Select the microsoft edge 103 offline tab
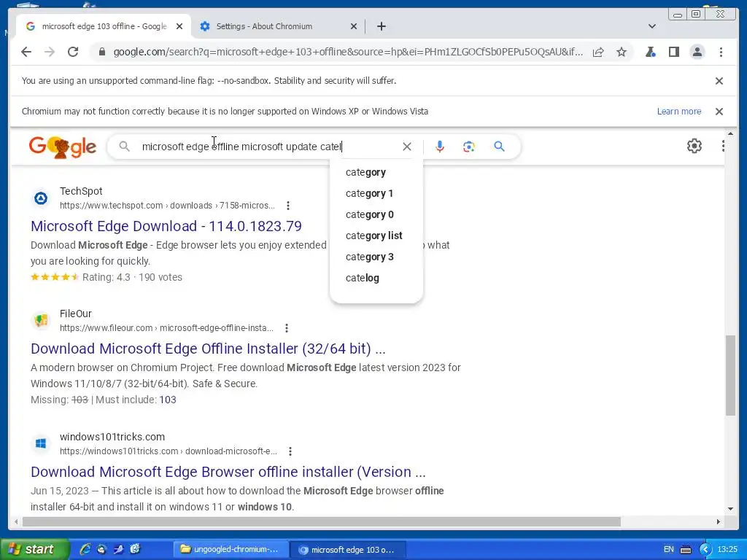Image resolution: width=747 pixels, height=560 pixels. (x=104, y=27)
